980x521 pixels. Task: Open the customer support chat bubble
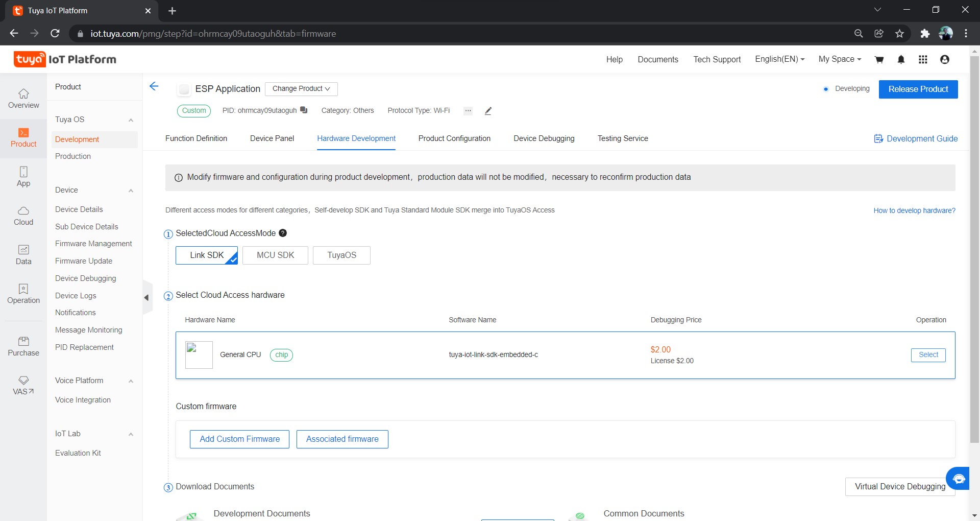pos(958,479)
